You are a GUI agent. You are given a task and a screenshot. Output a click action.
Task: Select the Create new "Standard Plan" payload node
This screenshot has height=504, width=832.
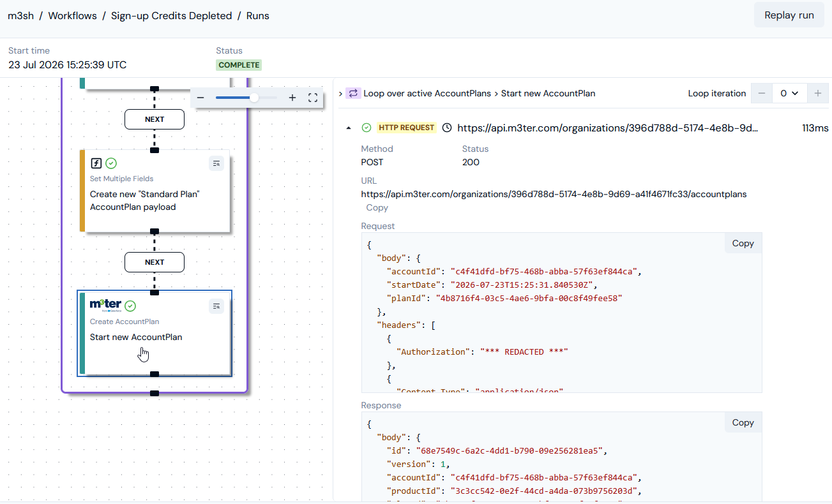[155, 191]
